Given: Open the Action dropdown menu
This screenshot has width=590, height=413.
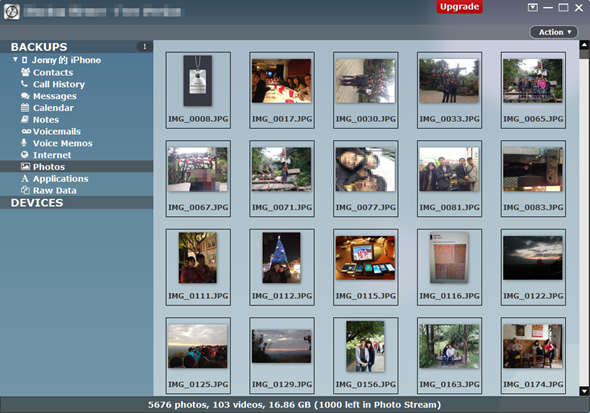Looking at the screenshot, I should tap(555, 32).
